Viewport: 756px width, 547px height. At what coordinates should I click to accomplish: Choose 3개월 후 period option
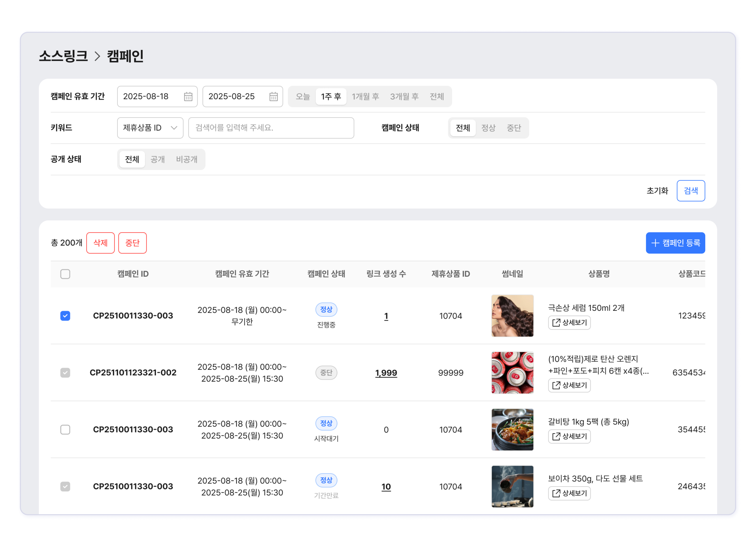[404, 97]
